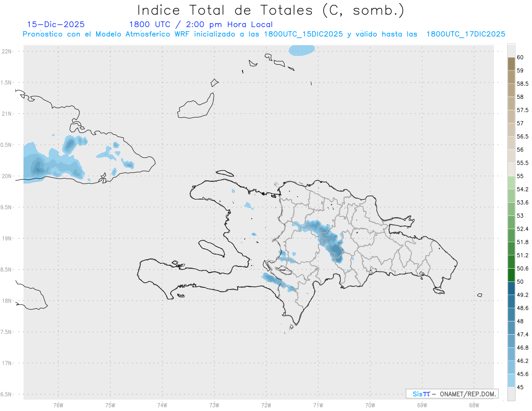Click the colorbar value '49.2'
Screen dimensions: 532x411
pyautogui.click(x=523, y=295)
